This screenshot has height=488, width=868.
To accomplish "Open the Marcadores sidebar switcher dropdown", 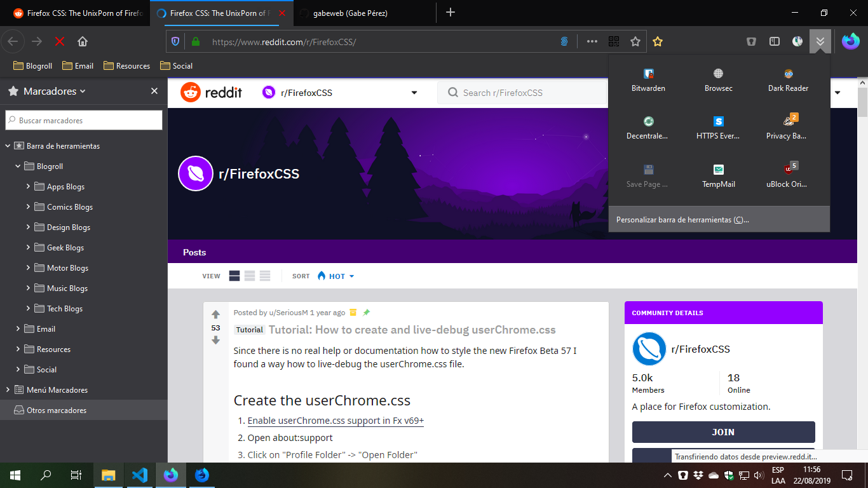I will pyautogui.click(x=54, y=91).
